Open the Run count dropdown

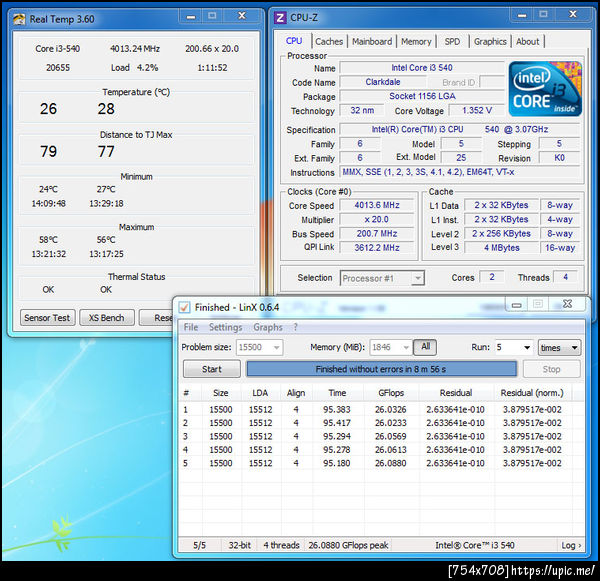(x=527, y=348)
